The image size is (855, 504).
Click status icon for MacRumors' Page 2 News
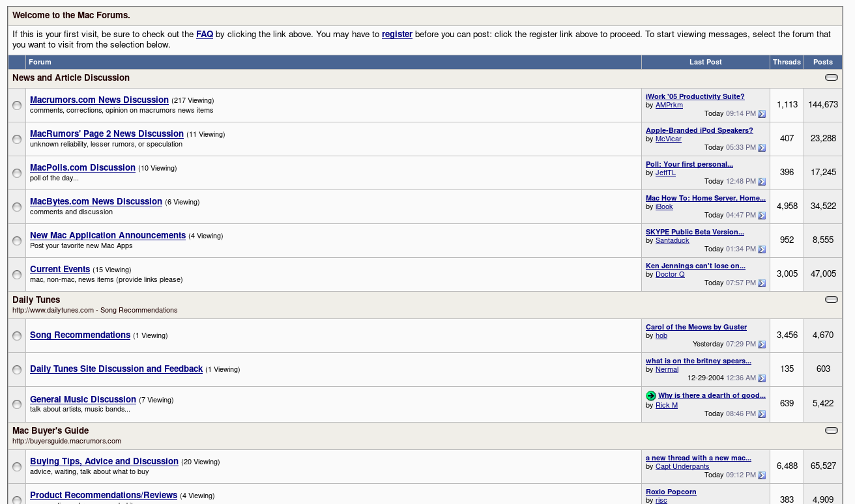click(17, 139)
